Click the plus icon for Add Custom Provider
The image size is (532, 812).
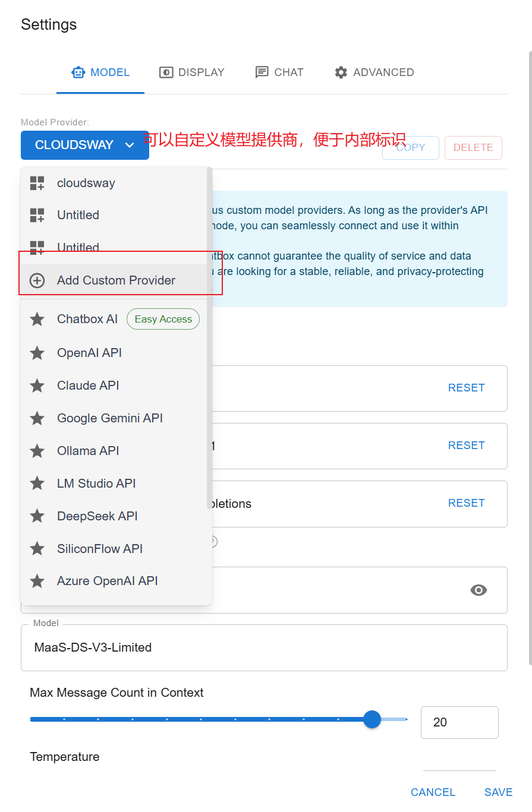click(37, 280)
